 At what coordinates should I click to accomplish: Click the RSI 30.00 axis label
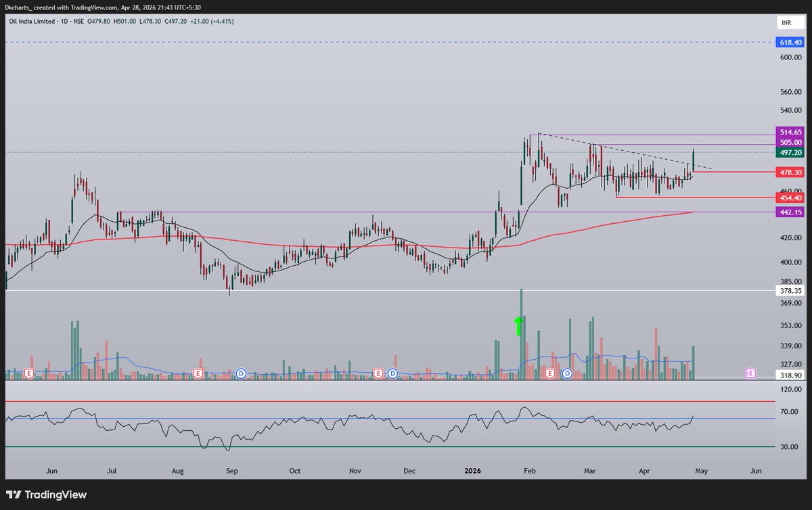coord(790,447)
